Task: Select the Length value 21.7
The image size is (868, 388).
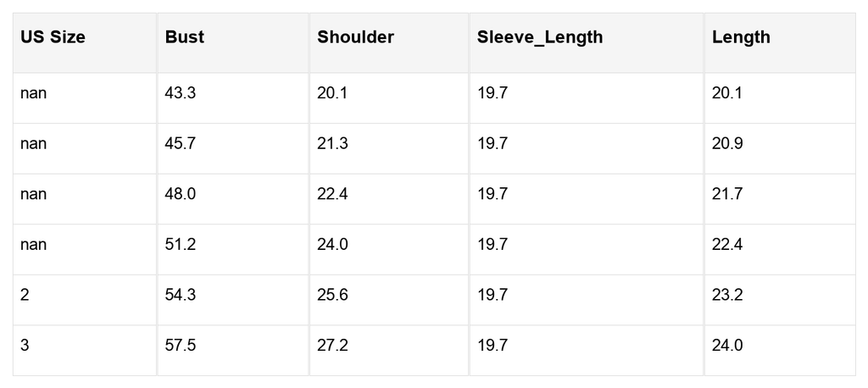Action: 726,194
